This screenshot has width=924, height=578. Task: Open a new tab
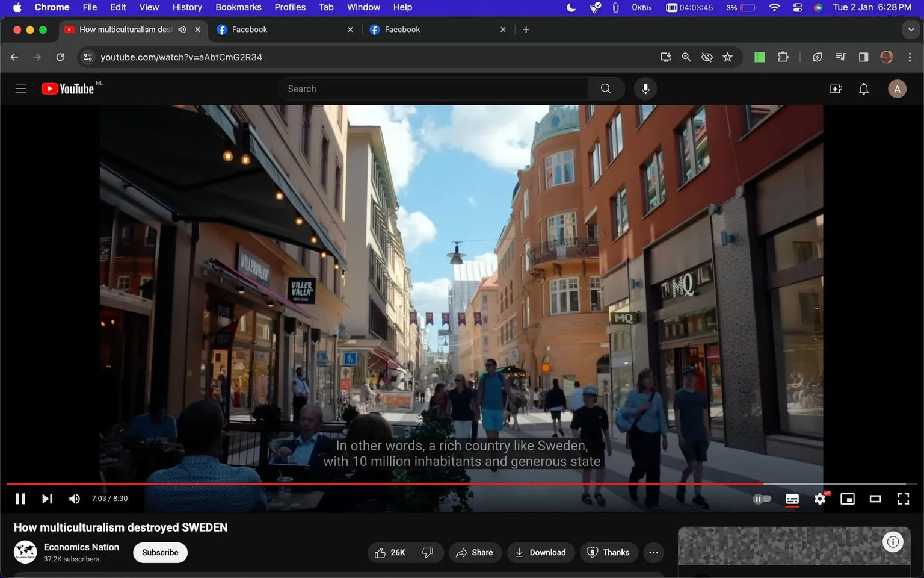click(x=526, y=30)
